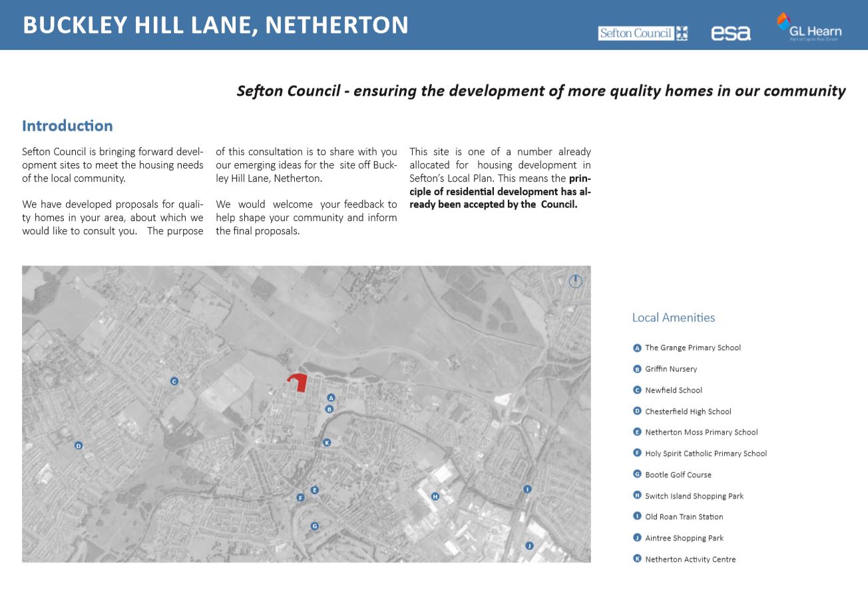The height and width of the screenshot is (613, 868).
Task: Click map marker A near the red site
Action: 331,398
